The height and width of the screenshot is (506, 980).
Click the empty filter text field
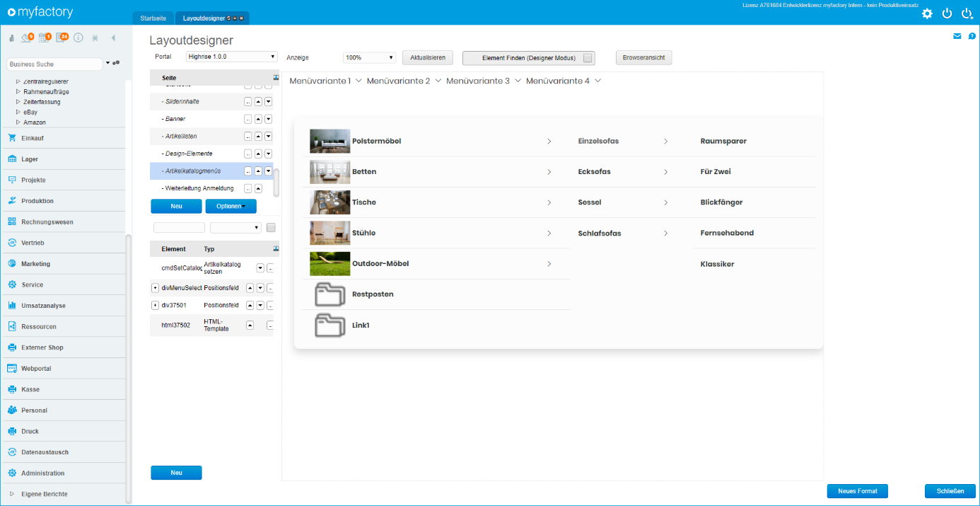tap(179, 228)
